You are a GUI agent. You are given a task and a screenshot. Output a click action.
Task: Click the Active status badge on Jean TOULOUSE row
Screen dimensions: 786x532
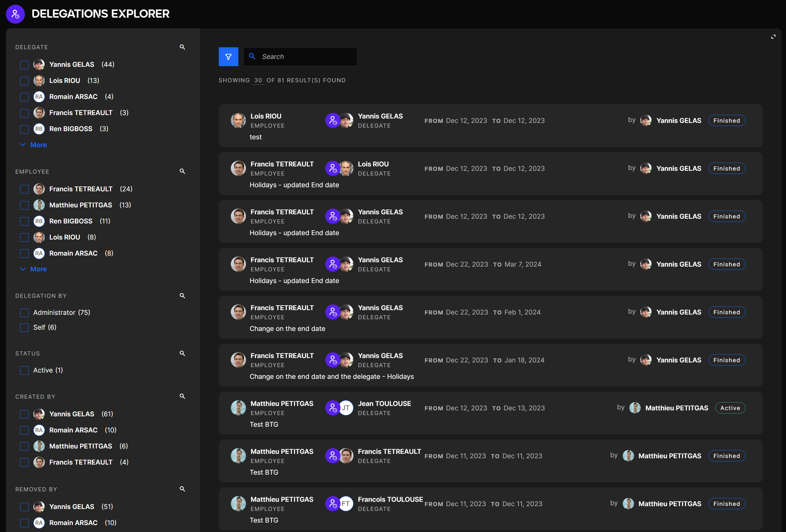pyautogui.click(x=730, y=408)
